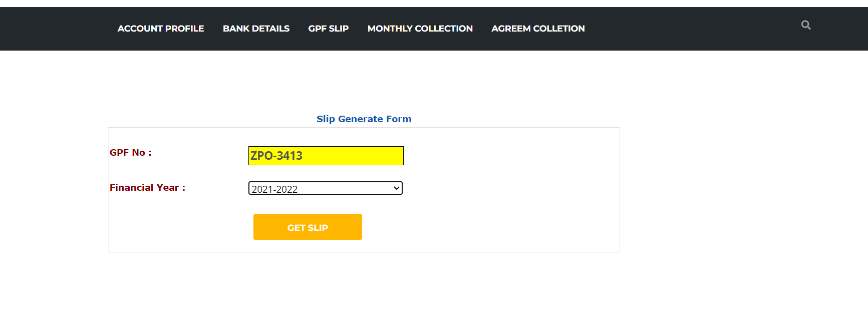This screenshot has width=868, height=333.
Task: Click the word AGREEM in the navigation bar
Action: tap(511, 29)
